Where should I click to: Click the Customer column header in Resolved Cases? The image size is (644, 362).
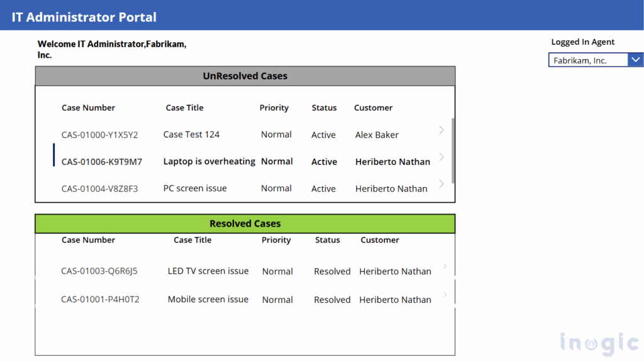coord(380,240)
